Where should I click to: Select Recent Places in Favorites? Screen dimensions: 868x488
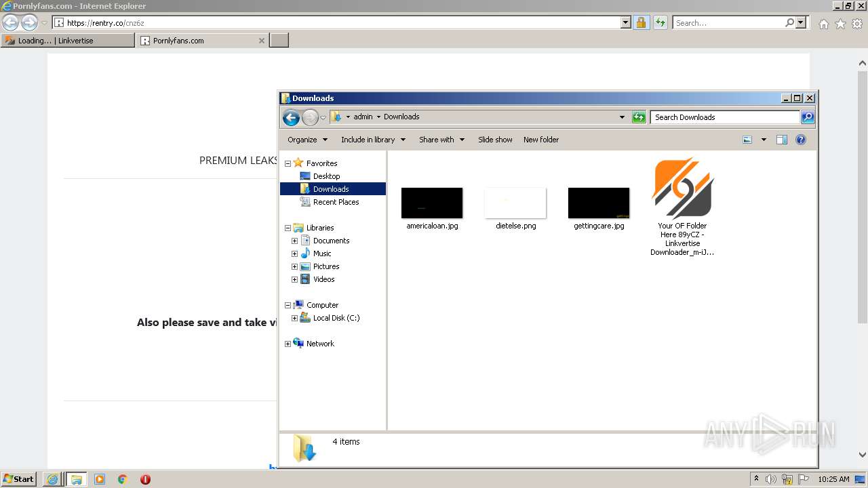coord(336,202)
